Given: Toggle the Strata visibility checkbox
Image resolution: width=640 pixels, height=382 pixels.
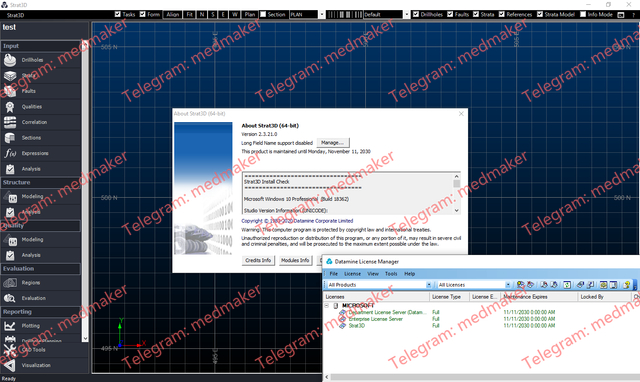Looking at the screenshot, I should [x=476, y=14].
